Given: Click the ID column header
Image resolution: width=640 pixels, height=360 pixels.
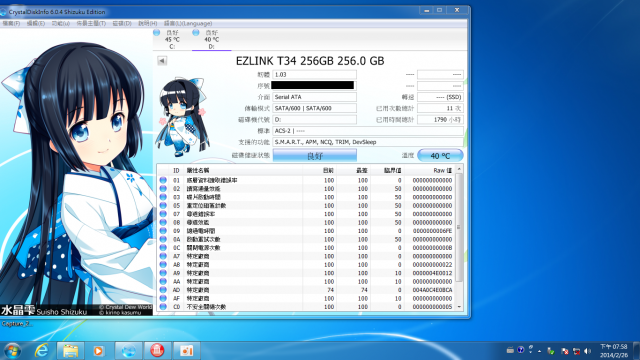Looking at the screenshot, I should [x=176, y=170].
